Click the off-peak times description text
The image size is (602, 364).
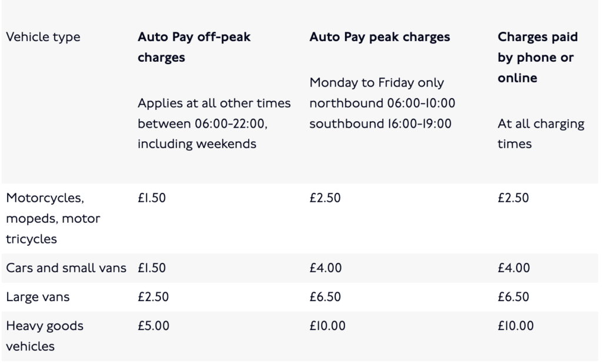pos(214,123)
